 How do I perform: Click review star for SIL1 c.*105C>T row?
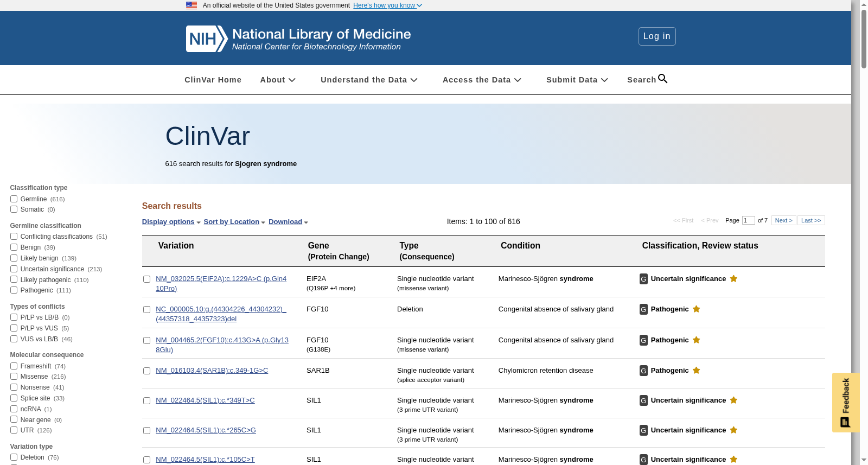[733, 460]
